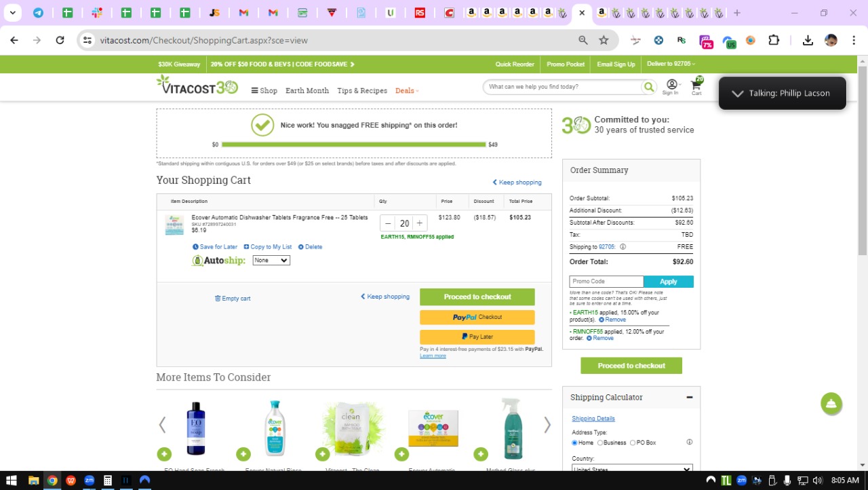
Task: Click Proceed to checkout below Pay Later options' cart
Action: (477, 297)
